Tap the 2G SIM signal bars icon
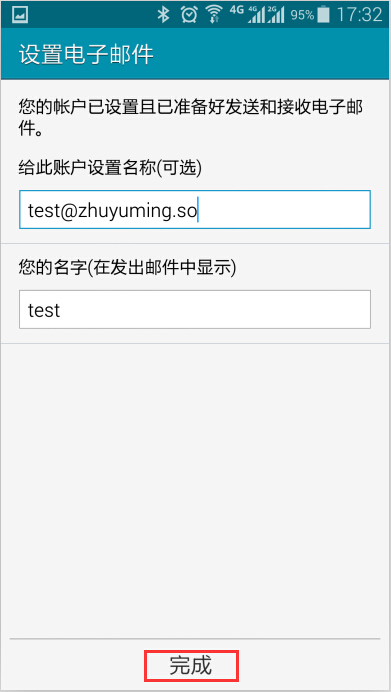391x692 pixels. pyautogui.click(x=276, y=15)
